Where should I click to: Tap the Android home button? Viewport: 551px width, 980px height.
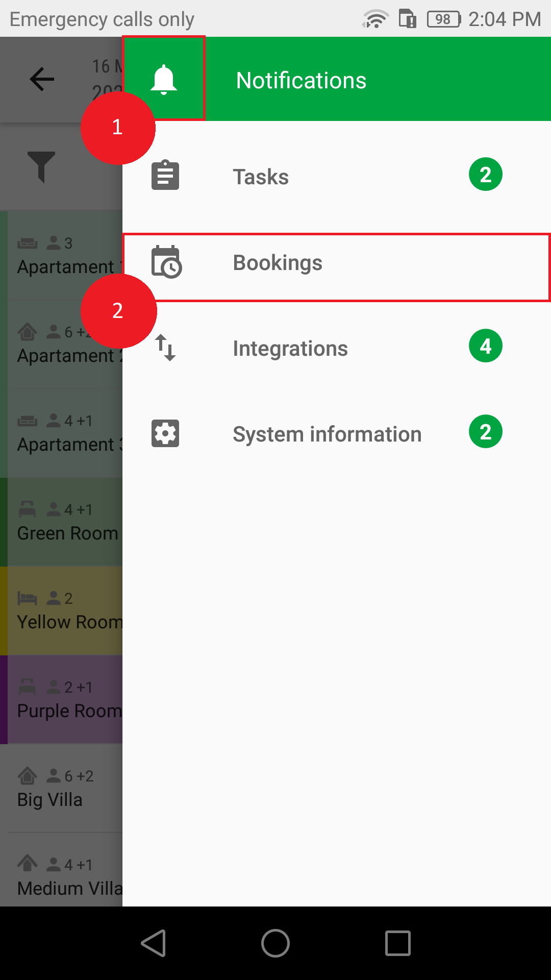275,943
